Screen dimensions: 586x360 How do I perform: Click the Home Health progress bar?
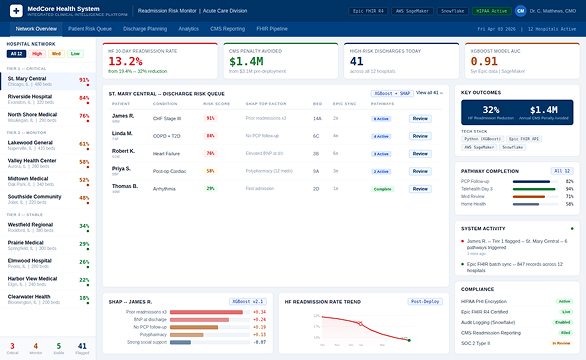click(535, 204)
